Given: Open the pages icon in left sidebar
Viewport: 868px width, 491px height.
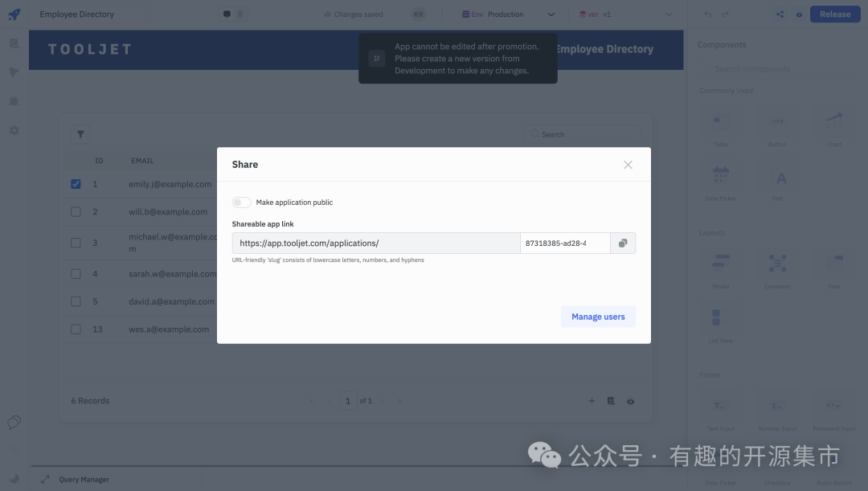Looking at the screenshot, I should point(14,43).
